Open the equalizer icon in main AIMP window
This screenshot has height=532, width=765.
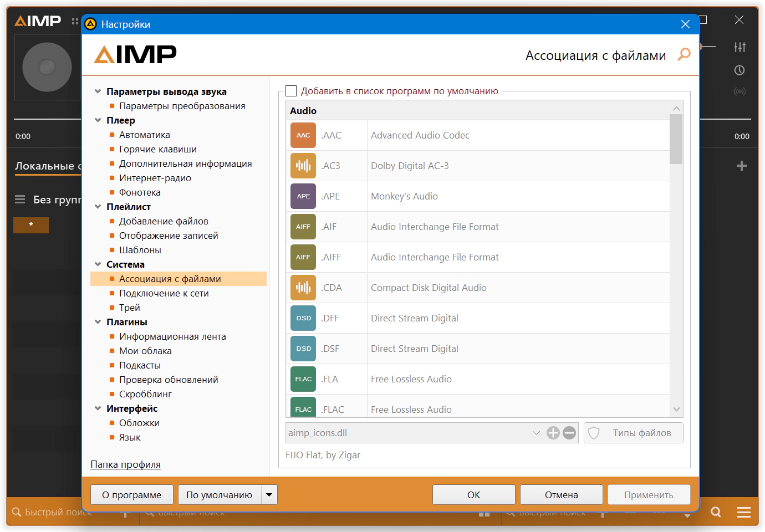(x=739, y=47)
